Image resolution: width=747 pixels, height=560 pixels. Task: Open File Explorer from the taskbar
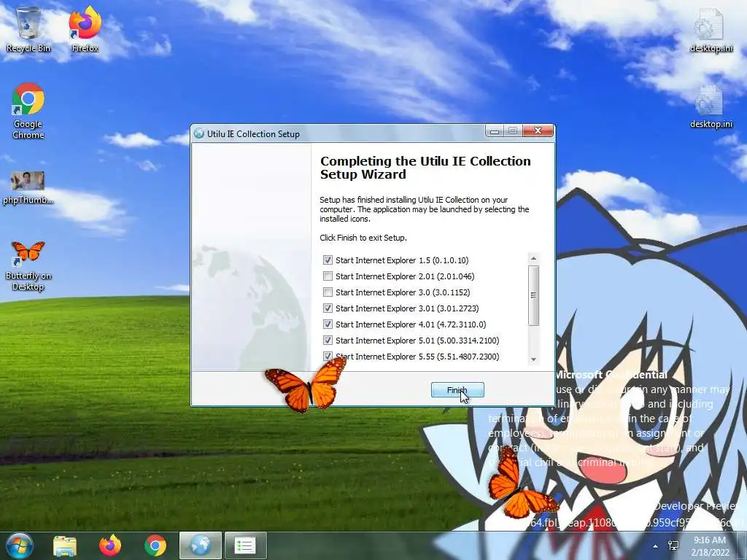(65, 546)
